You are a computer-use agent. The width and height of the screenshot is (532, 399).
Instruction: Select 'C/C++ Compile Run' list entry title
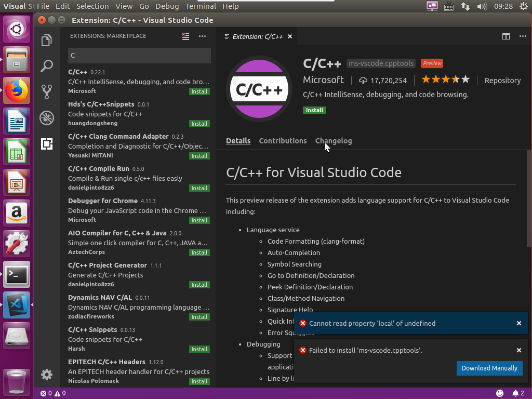(x=98, y=169)
